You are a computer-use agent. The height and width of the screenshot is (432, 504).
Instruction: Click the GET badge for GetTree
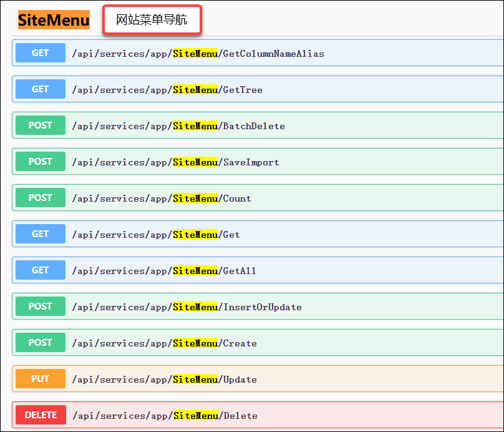point(41,89)
